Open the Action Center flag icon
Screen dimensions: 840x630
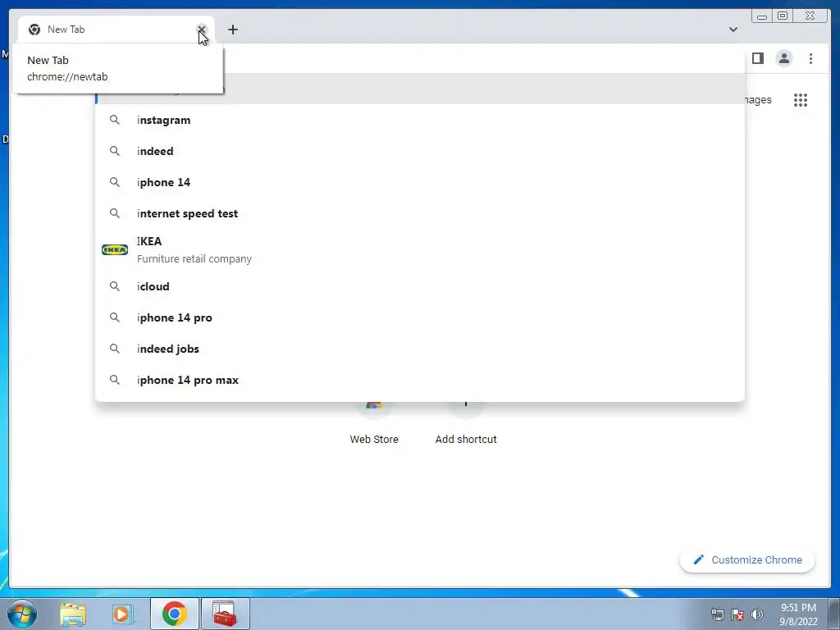[737, 614]
